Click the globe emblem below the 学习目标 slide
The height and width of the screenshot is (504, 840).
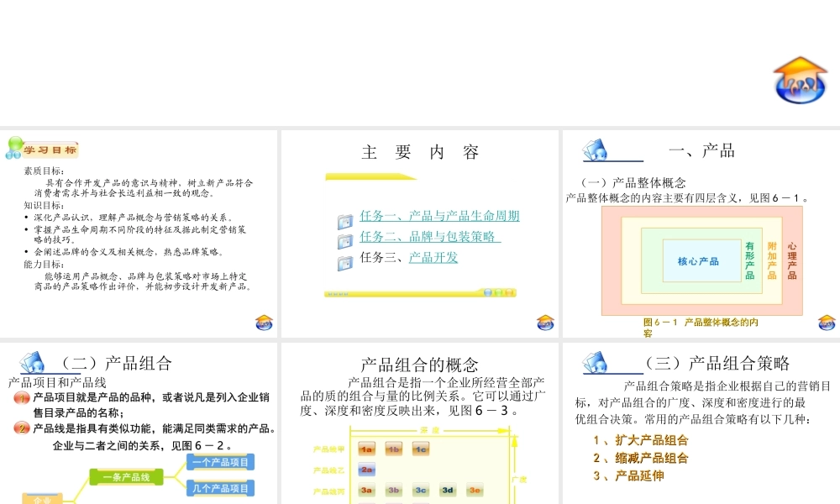click(x=263, y=322)
